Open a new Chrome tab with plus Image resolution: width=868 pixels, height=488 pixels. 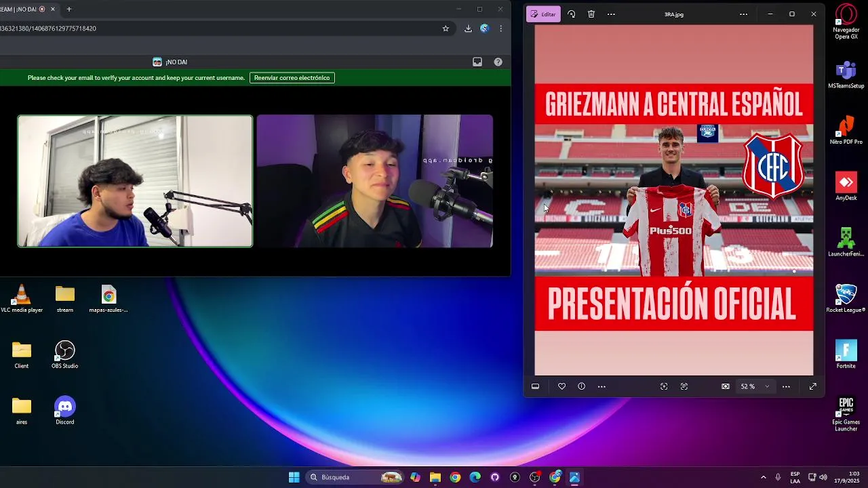coord(69,9)
